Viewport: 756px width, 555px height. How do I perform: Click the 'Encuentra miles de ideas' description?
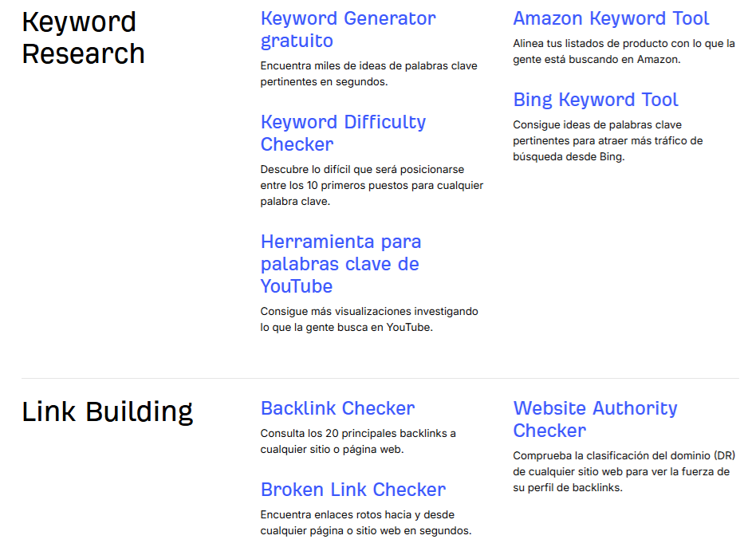[x=368, y=73]
